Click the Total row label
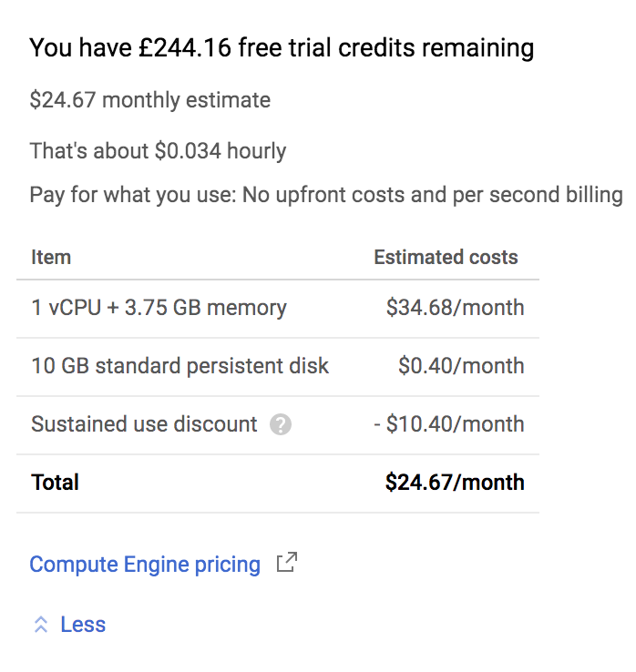636x672 pixels. 55,483
